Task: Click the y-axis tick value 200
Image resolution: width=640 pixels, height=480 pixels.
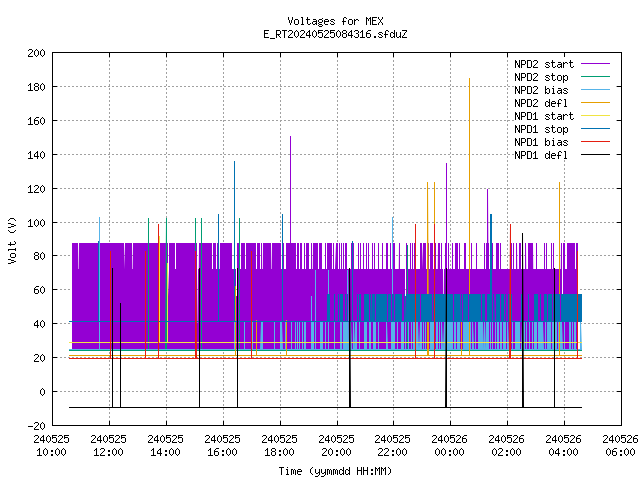Action: [36, 53]
